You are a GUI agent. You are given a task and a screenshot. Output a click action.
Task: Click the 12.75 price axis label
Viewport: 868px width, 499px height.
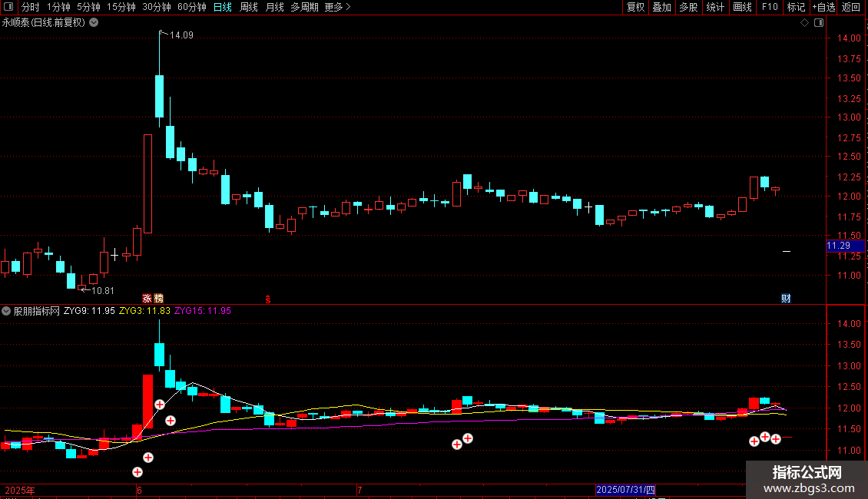pyautogui.click(x=849, y=137)
